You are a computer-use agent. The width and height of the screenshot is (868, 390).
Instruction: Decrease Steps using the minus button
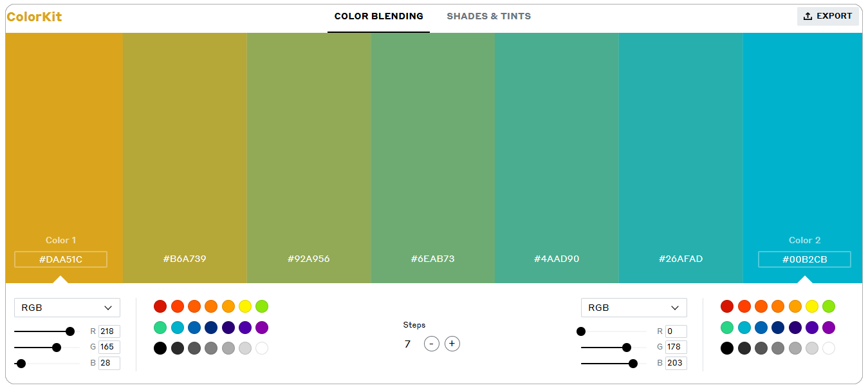coord(432,343)
